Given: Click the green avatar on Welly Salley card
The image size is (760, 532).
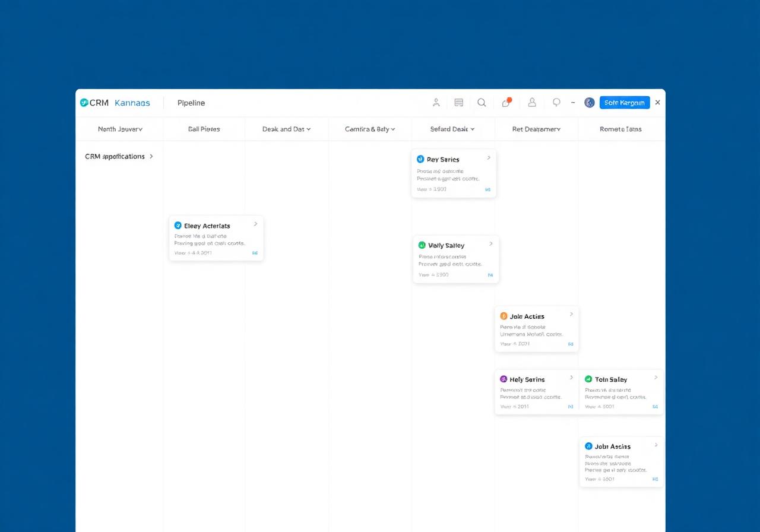Looking at the screenshot, I should click(x=422, y=245).
